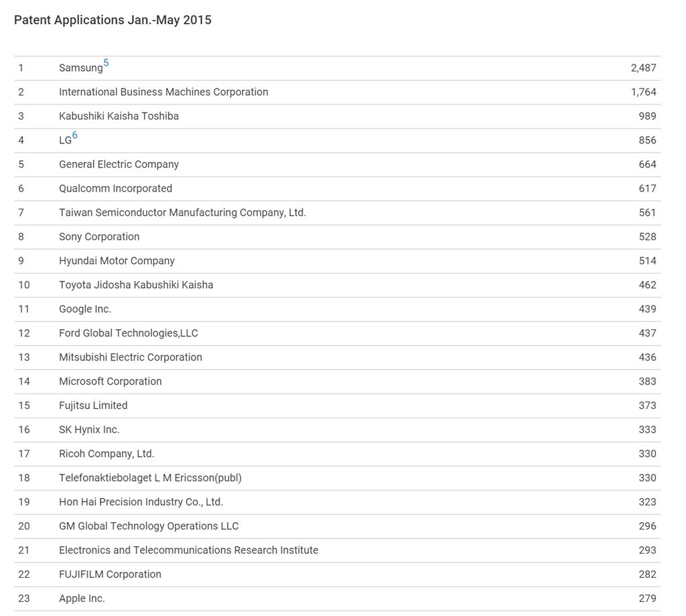
Task: Click 'Telefonaktiebolaget L M Ericsson(publ)'
Action: pos(151,478)
